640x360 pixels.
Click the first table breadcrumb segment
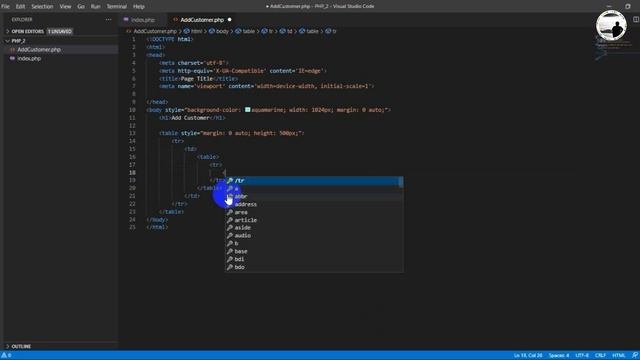coord(249,31)
